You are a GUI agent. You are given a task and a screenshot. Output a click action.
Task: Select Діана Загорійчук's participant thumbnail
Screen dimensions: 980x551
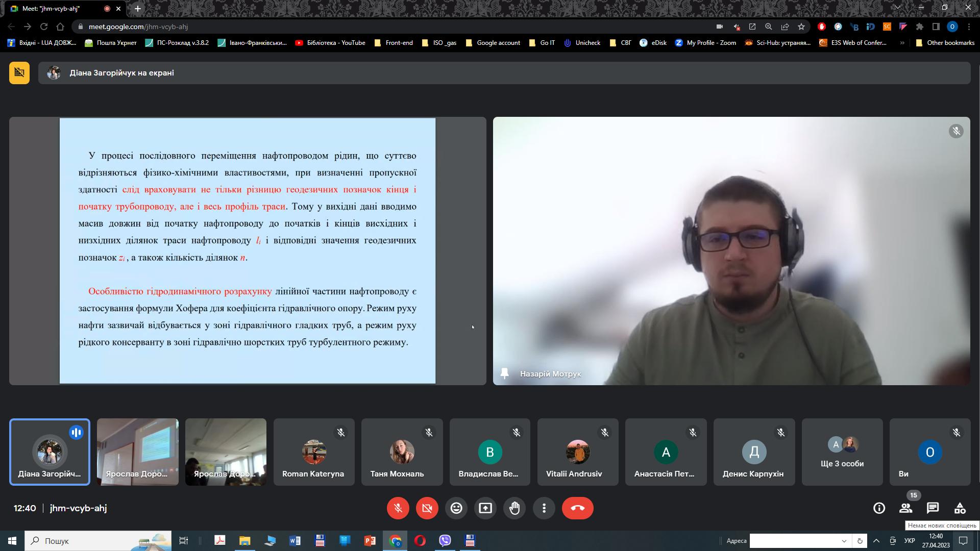coord(50,452)
